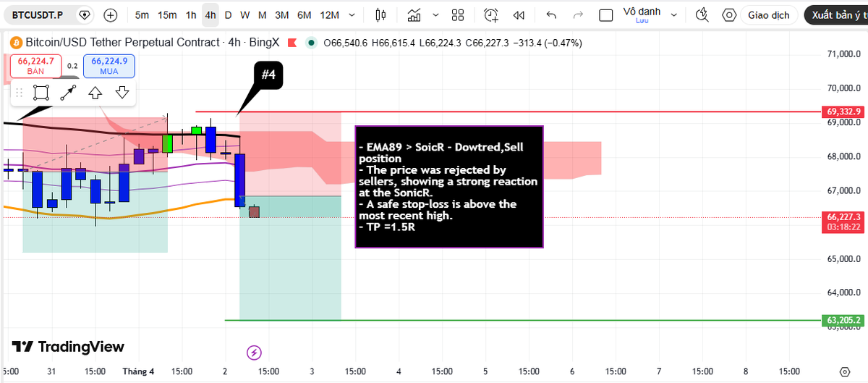
Task: Click the red flag next to BingX
Action: click(292, 43)
